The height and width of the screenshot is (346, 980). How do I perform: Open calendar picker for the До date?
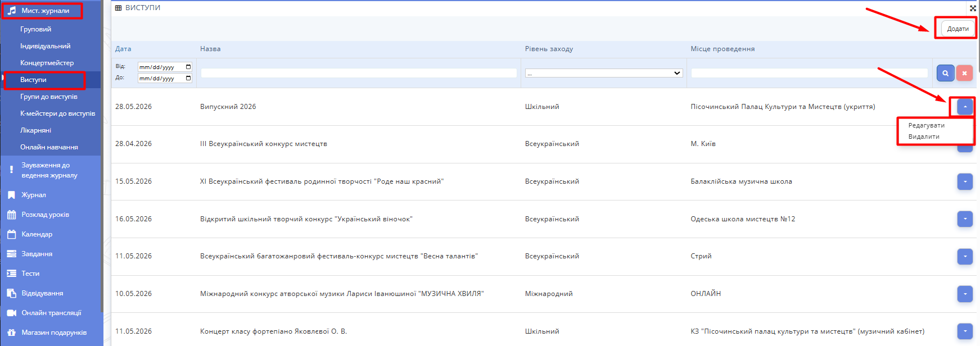click(x=188, y=78)
